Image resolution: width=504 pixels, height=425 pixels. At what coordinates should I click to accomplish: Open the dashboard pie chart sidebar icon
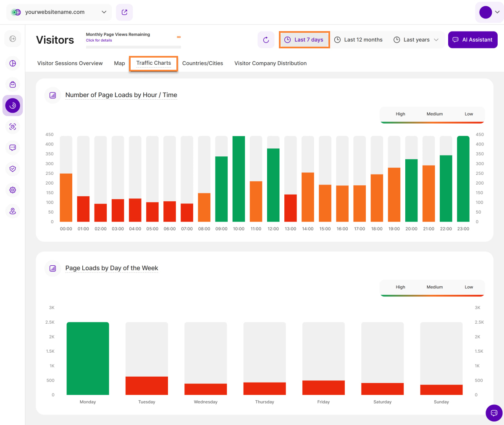pyautogui.click(x=13, y=63)
